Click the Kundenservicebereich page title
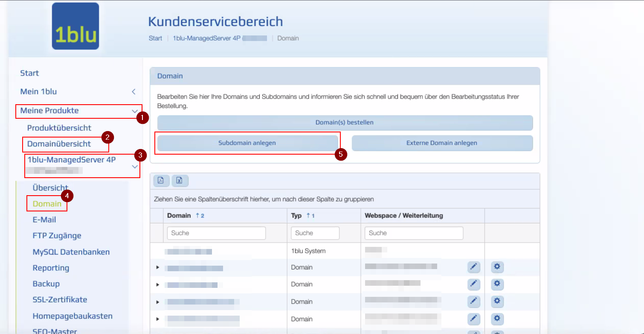 (215, 21)
